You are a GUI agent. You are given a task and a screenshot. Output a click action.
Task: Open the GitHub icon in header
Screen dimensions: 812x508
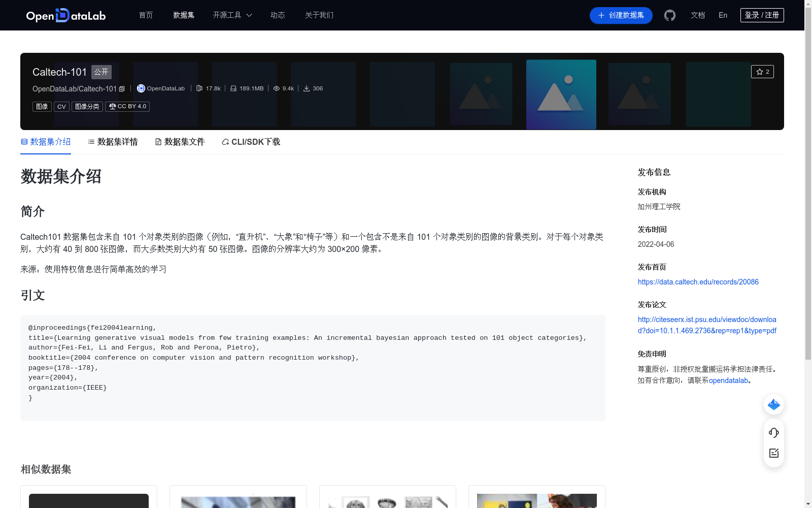tap(670, 15)
